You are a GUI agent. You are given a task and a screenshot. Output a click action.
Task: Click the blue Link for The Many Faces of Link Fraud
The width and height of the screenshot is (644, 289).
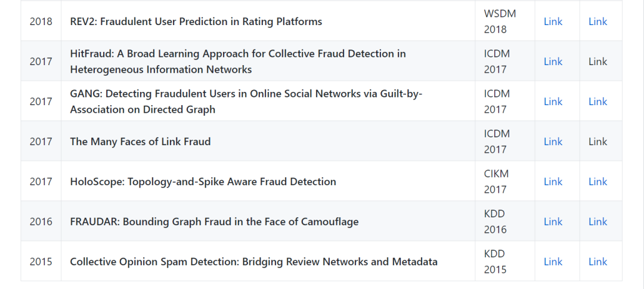click(553, 142)
